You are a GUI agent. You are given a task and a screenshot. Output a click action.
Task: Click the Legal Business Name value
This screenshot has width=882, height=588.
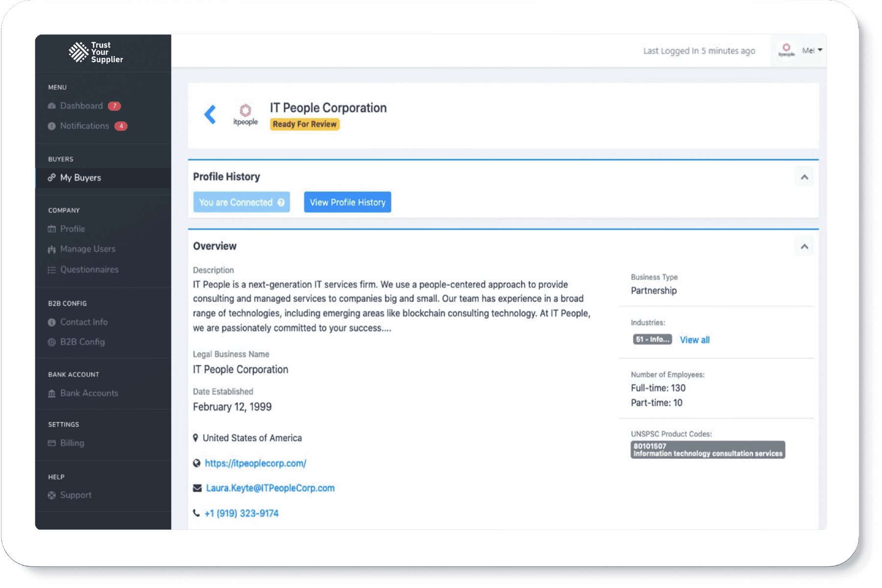[x=241, y=369]
